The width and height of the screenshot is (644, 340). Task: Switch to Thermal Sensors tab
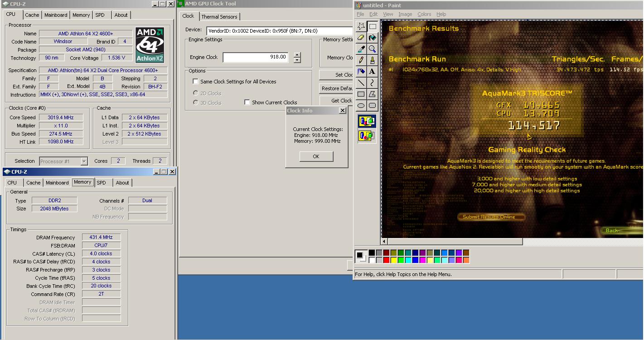[219, 17]
